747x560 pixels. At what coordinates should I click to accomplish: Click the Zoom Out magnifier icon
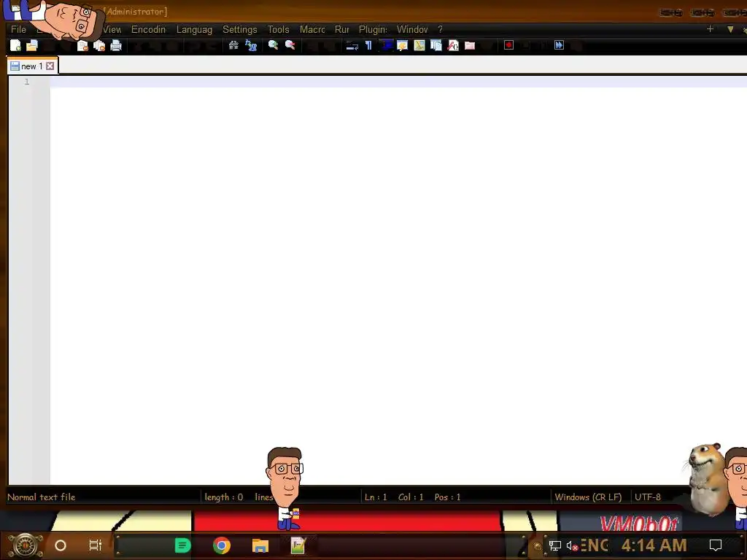290,45
